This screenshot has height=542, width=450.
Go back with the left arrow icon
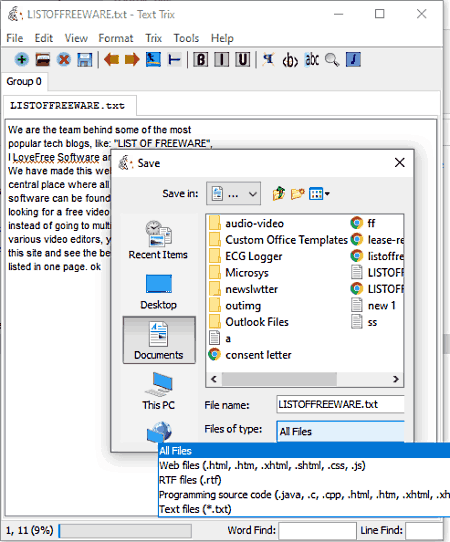point(111,60)
